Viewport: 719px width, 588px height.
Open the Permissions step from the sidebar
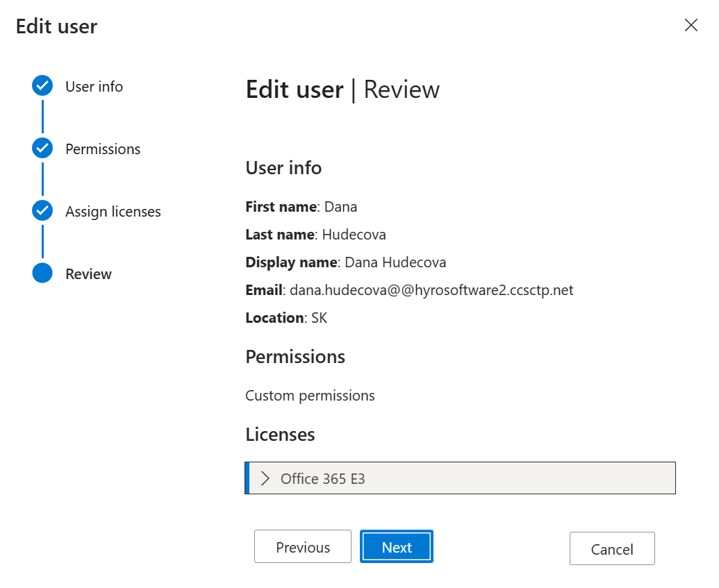click(x=103, y=149)
